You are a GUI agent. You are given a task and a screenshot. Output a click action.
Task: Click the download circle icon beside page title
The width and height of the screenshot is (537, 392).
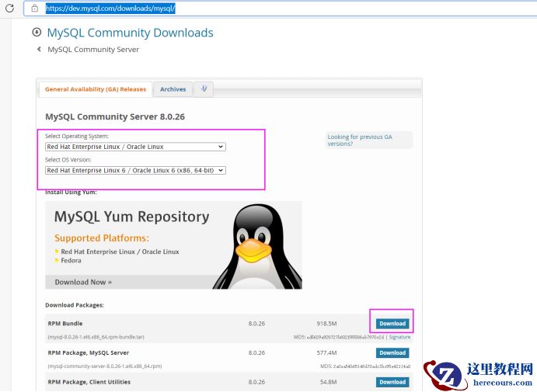coord(37,32)
